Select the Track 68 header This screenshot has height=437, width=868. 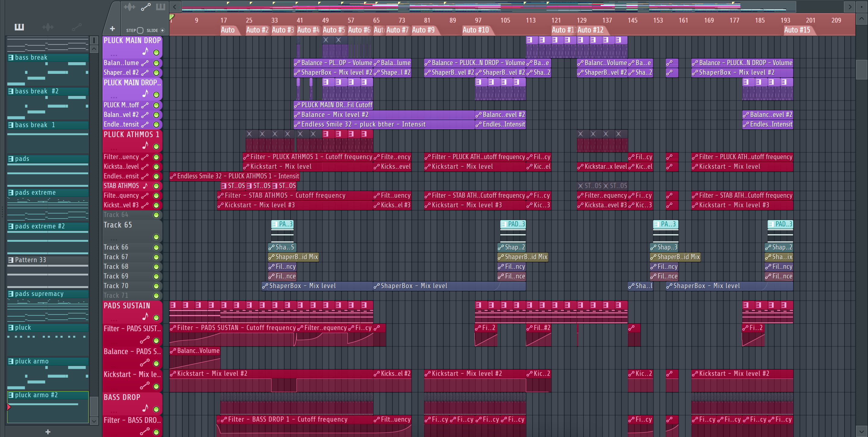132,266
